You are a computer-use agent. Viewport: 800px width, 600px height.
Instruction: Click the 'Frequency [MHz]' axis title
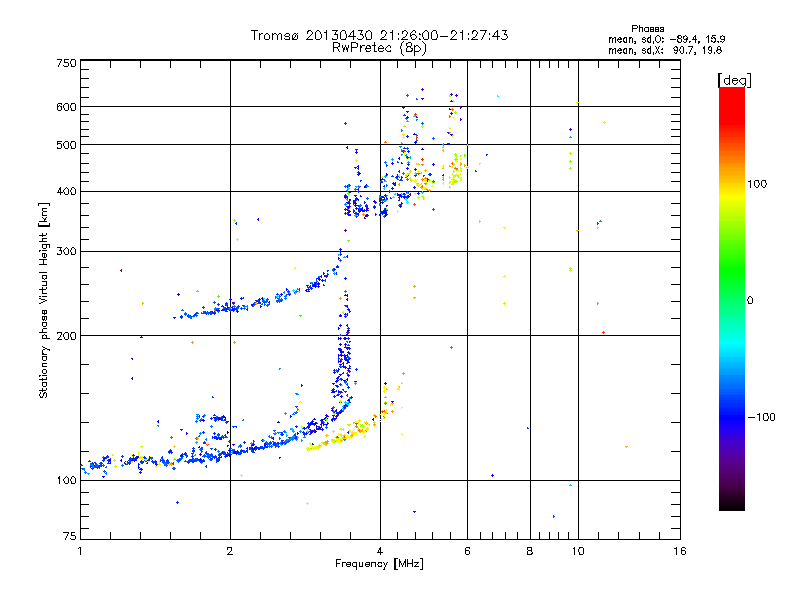(379, 564)
